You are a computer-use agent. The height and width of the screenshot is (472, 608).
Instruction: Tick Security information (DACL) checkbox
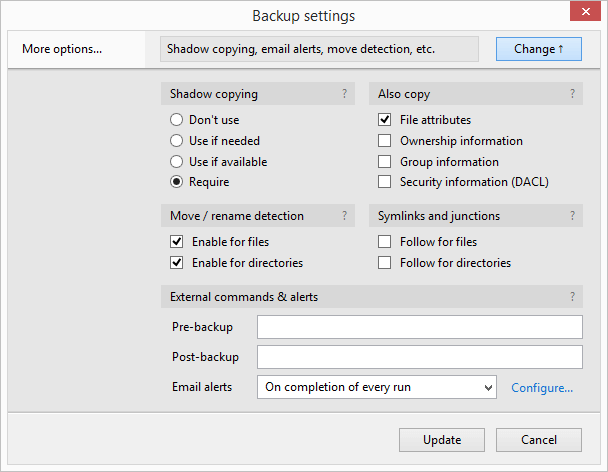[385, 182]
